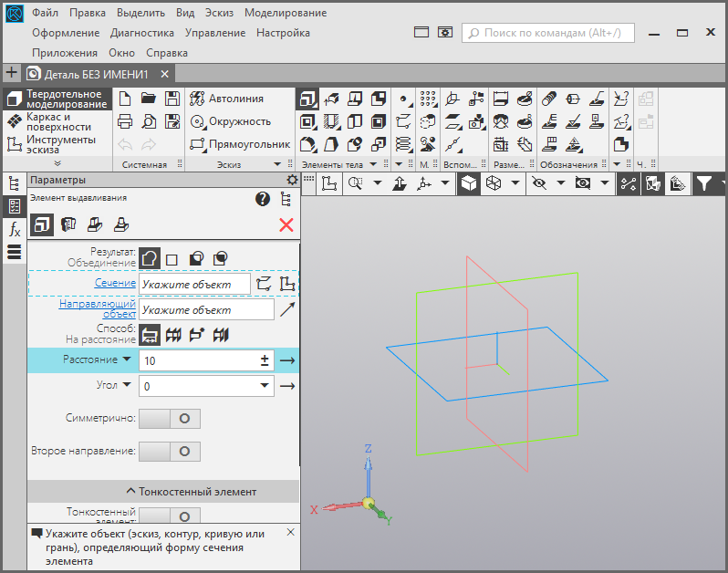The height and width of the screenshot is (573, 728).
Task: Click the arrow button next to Угол
Action: [x=287, y=386]
